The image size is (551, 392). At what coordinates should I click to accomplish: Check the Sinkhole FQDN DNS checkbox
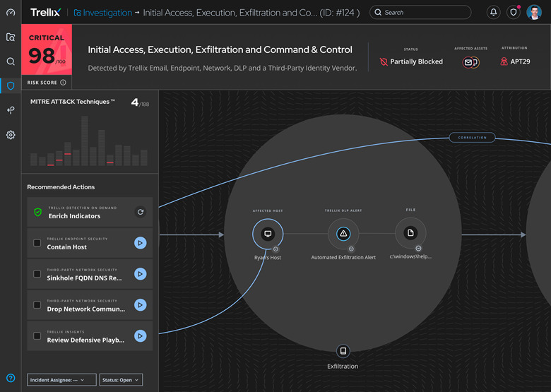(x=37, y=273)
